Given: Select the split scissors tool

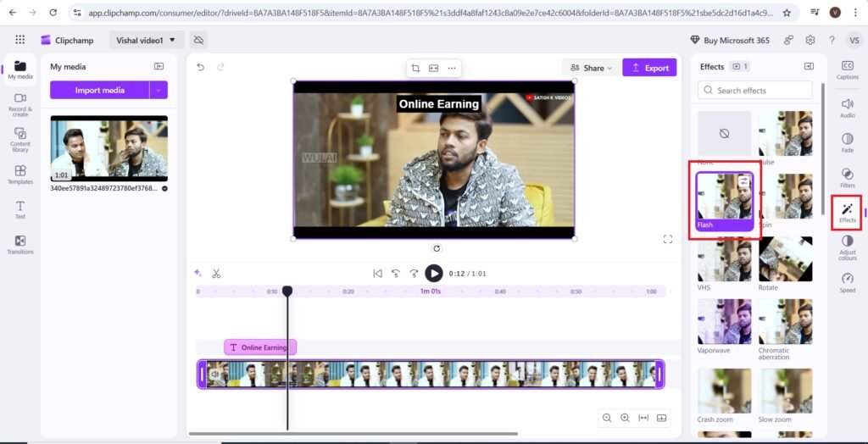Looking at the screenshot, I should (x=216, y=274).
